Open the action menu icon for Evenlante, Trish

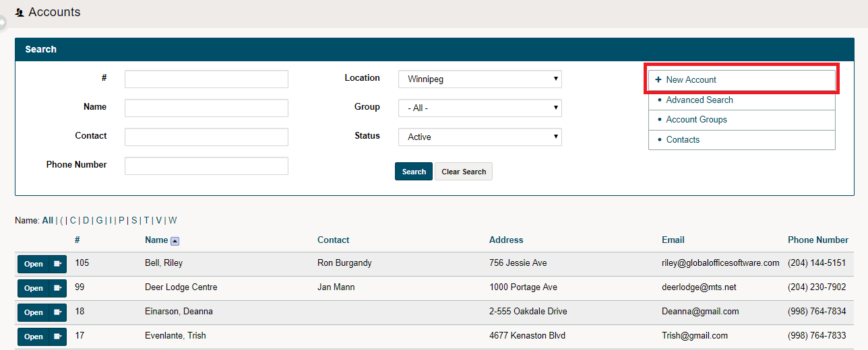coord(58,337)
